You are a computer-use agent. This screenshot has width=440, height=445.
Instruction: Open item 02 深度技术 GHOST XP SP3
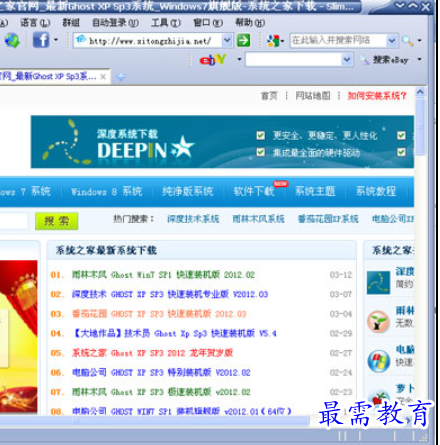tap(170, 294)
